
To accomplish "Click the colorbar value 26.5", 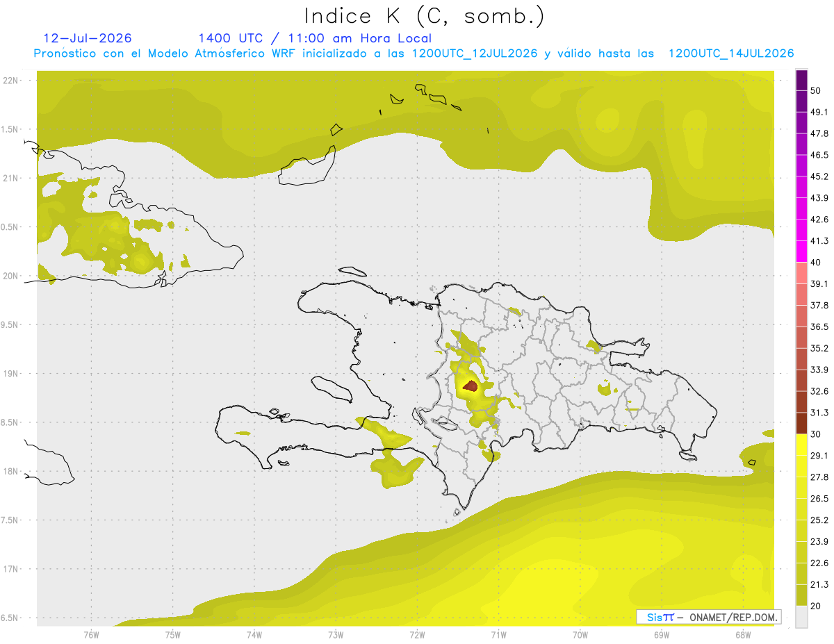I will 819,499.
